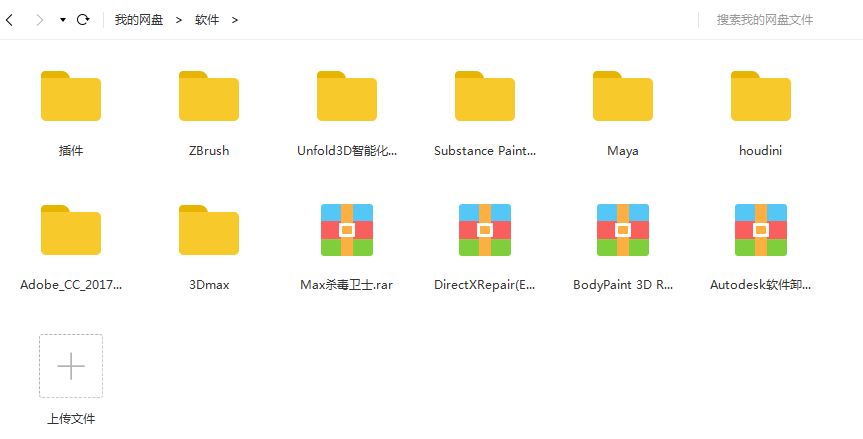863x439 pixels.
Task: Open the ZBrush folder icon
Action: 209,96
